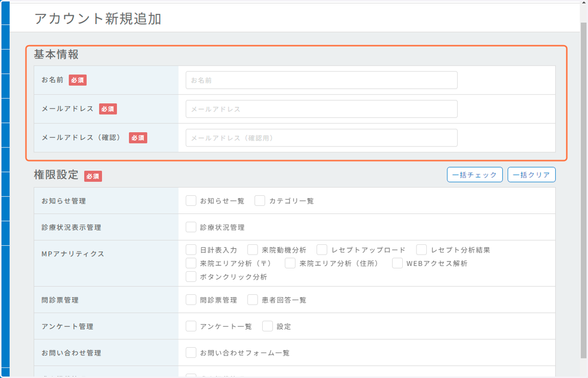
Task: Check the 問診票管理 permission checkbox
Action: click(191, 300)
